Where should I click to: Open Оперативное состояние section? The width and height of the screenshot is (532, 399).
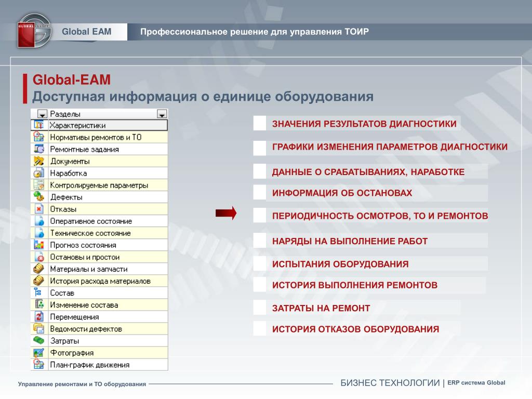99,221
